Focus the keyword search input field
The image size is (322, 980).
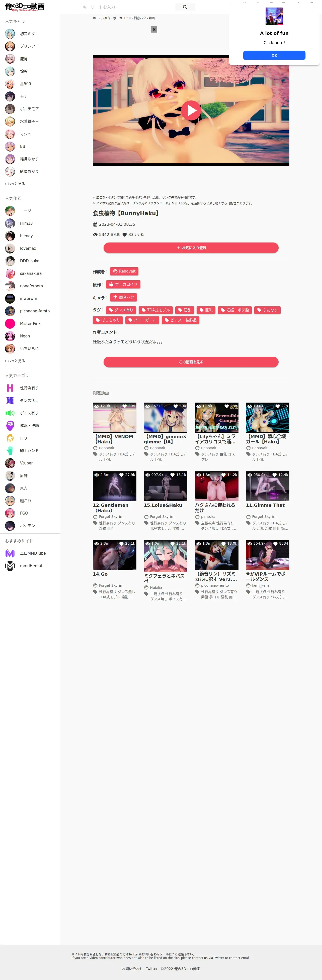(x=128, y=7)
